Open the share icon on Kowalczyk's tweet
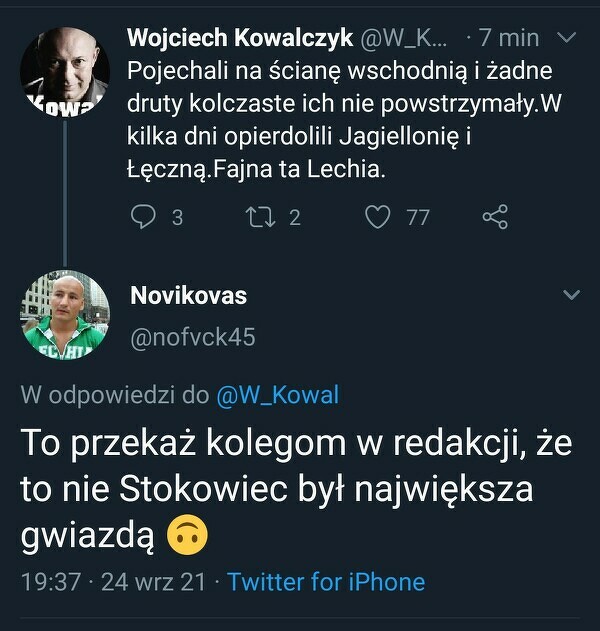 point(495,216)
